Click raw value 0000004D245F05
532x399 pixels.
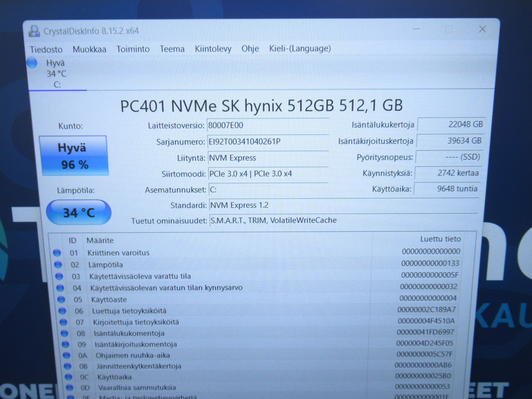(x=425, y=343)
